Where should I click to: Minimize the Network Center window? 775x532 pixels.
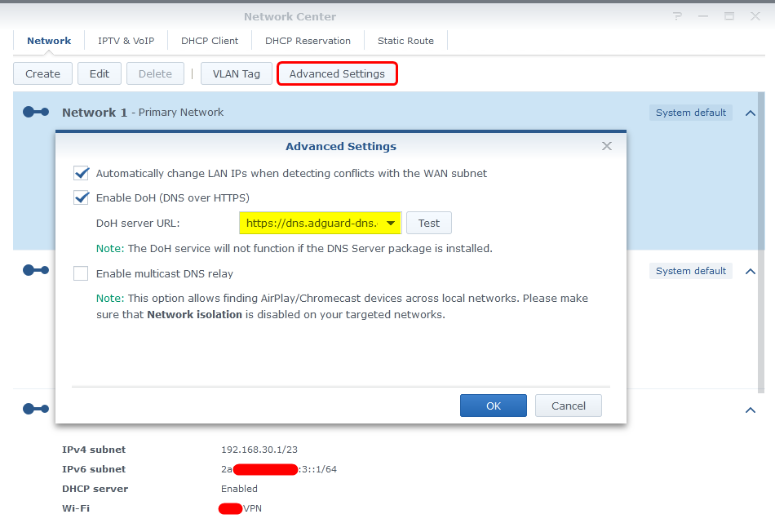click(x=703, y=16)
